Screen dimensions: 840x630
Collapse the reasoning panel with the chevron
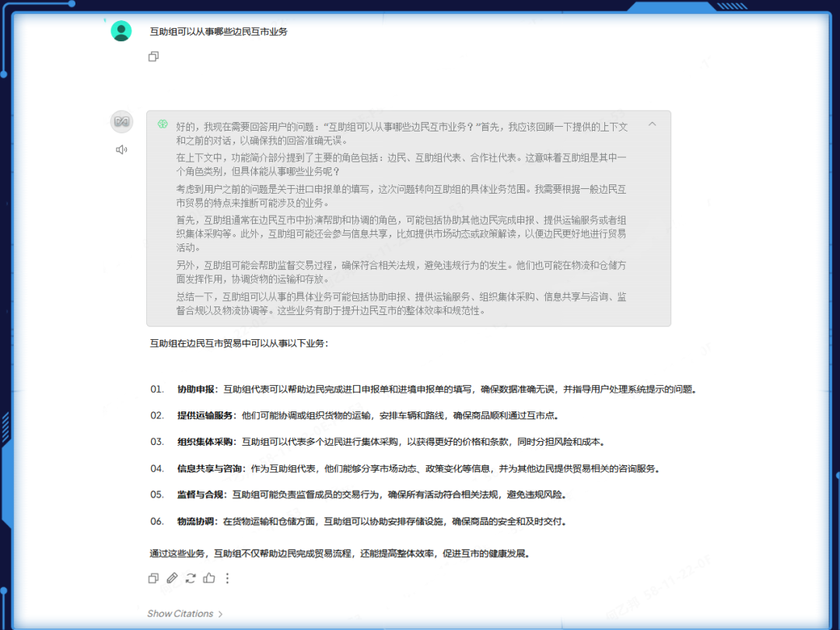pos(653,124)
